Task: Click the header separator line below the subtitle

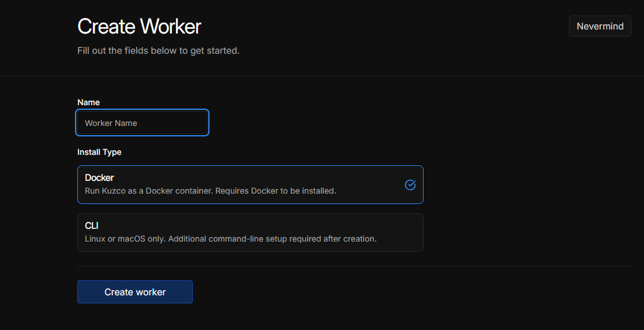Action: pos(322,76)
